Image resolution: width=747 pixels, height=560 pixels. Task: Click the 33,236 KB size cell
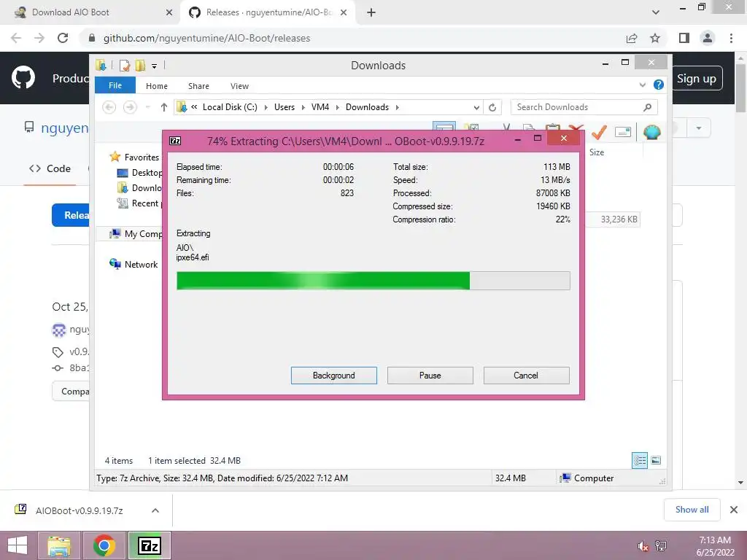click(x=619, y=219)
